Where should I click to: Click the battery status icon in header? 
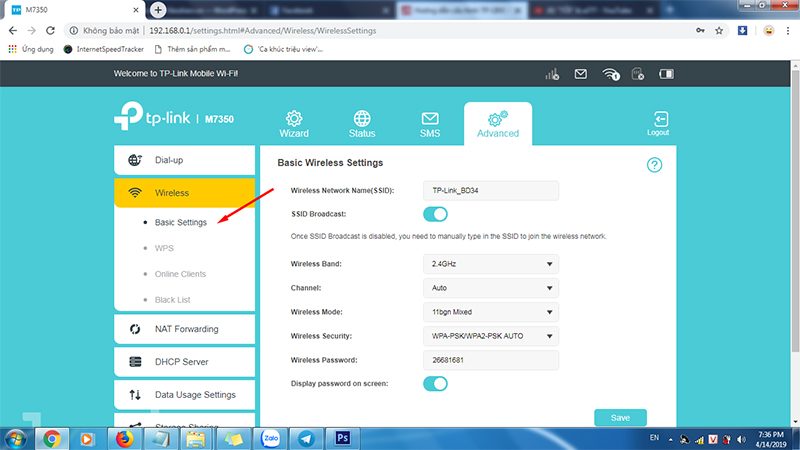tap(666, 75)
